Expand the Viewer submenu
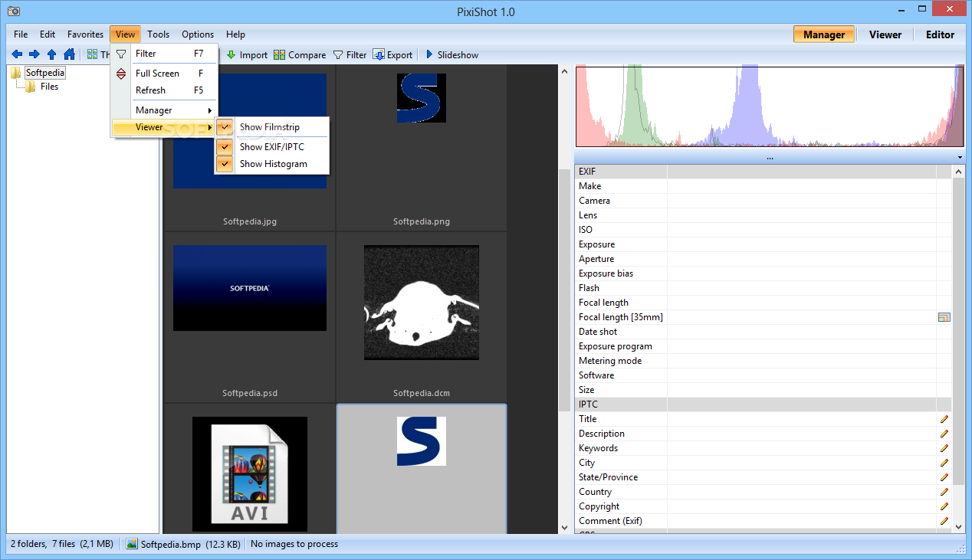972x560 pixels. coord(165,127)
